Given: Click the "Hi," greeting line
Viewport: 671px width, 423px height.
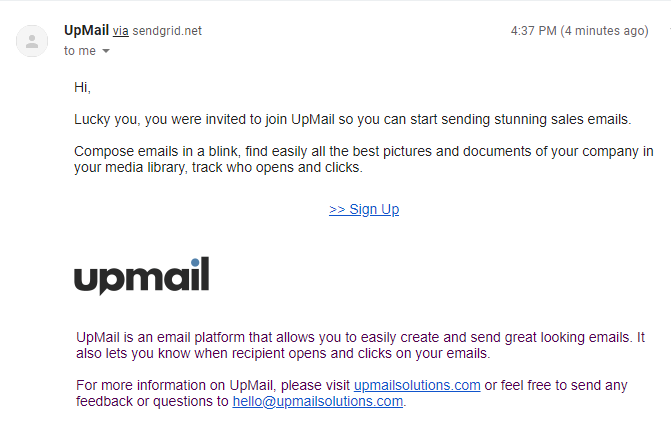Looking at the screenshot, I should click(x=82, y=88).
